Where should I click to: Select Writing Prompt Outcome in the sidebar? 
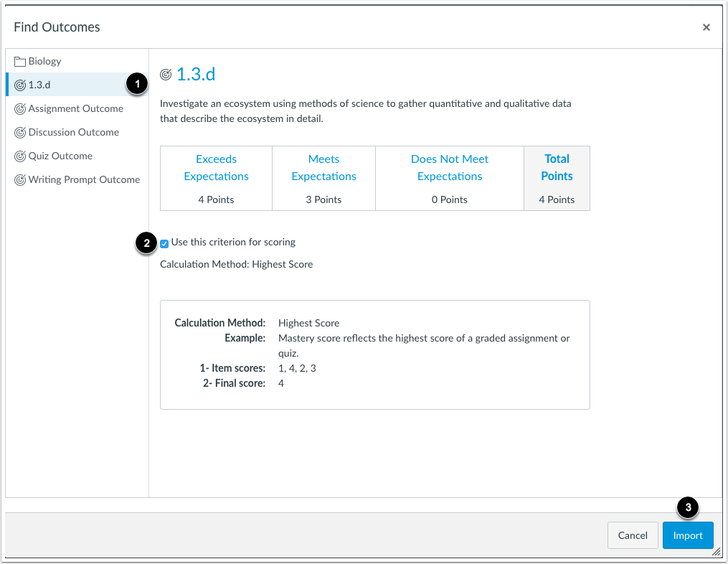click(84, 180)
